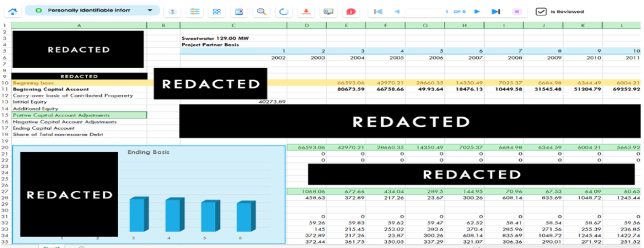The width and height of the screenshot is (644, 248).
Task: Go to the previous page
Action: pos(397,11)
